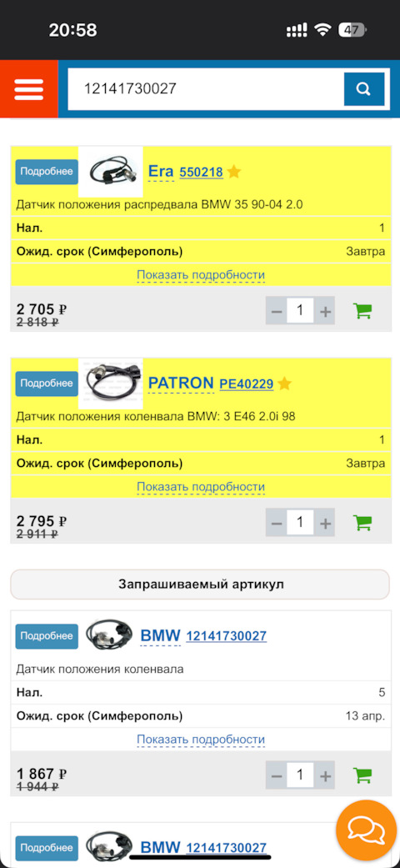
Task: Expand details for BMW 12141730027 listing
Action: pos(201,740)
